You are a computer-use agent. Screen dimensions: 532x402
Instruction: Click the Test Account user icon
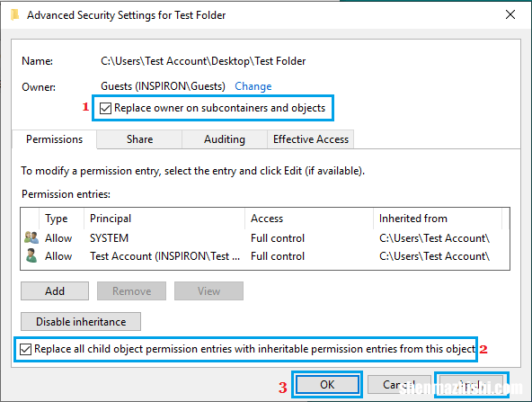[31, 255]
